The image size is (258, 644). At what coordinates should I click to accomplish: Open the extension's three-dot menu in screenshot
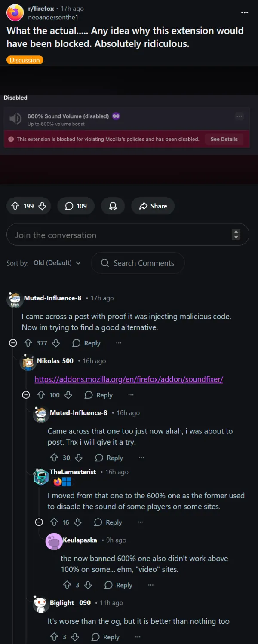[240, 116]
